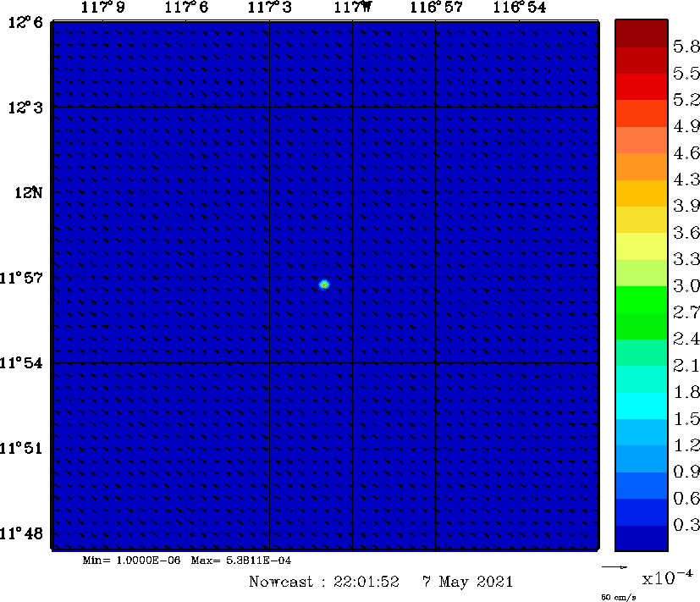Click the 12°6 latitude axis label
700x602 pixels.
(26, 23)
